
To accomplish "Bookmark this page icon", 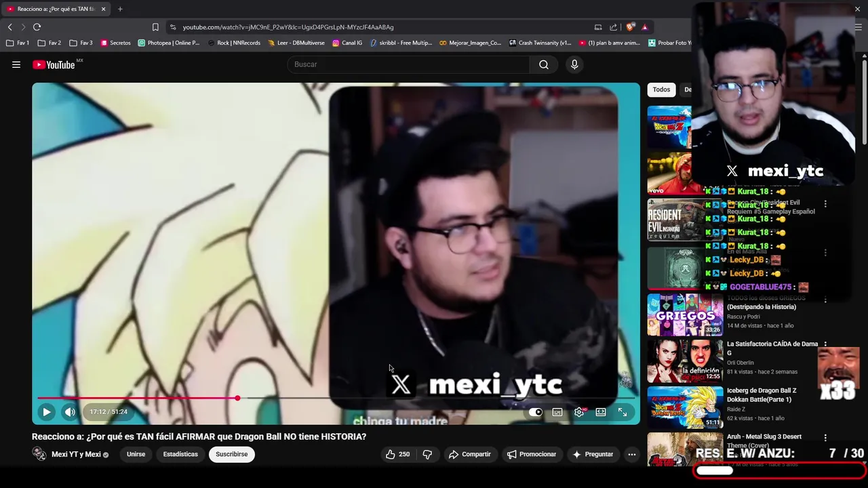I will click(155, 27).
